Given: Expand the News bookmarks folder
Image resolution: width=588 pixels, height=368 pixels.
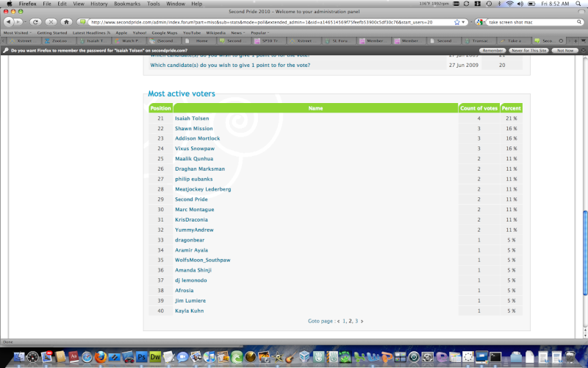Looking at the screenshot, I should coord(237,32).
